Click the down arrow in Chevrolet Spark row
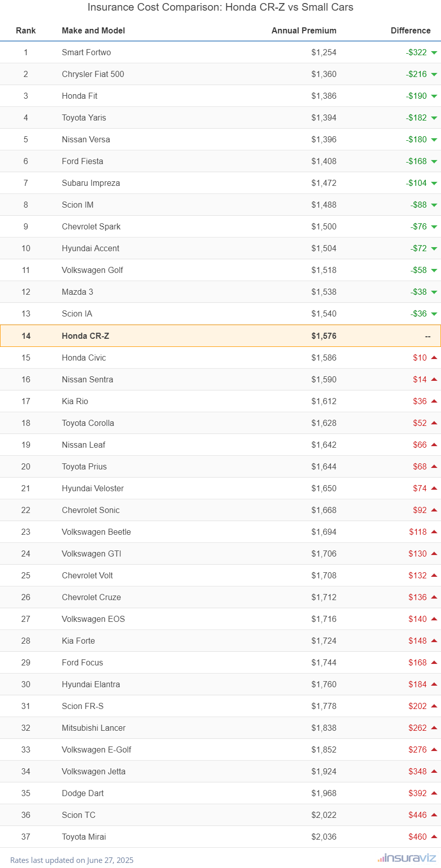The height and width of the screenshot is (868, 441). coord(434,227)
